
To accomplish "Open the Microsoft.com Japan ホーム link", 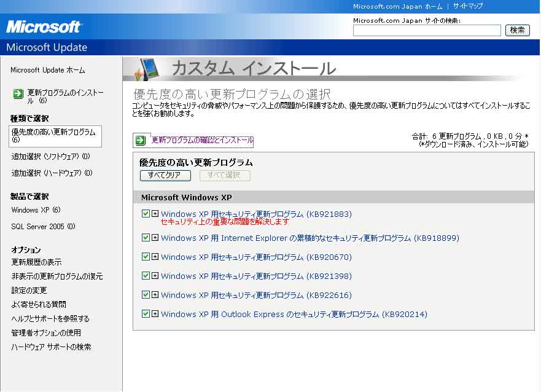I will pos(397,6).
